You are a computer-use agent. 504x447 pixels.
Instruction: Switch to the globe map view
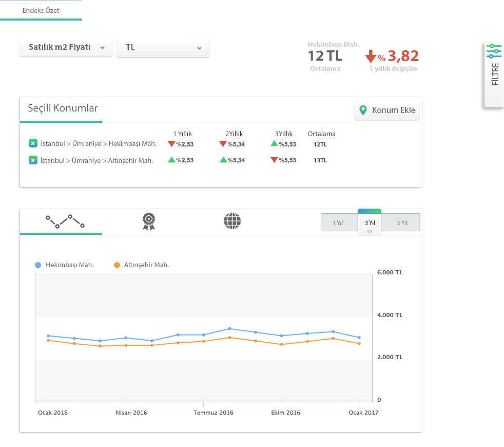click(232, 221)
